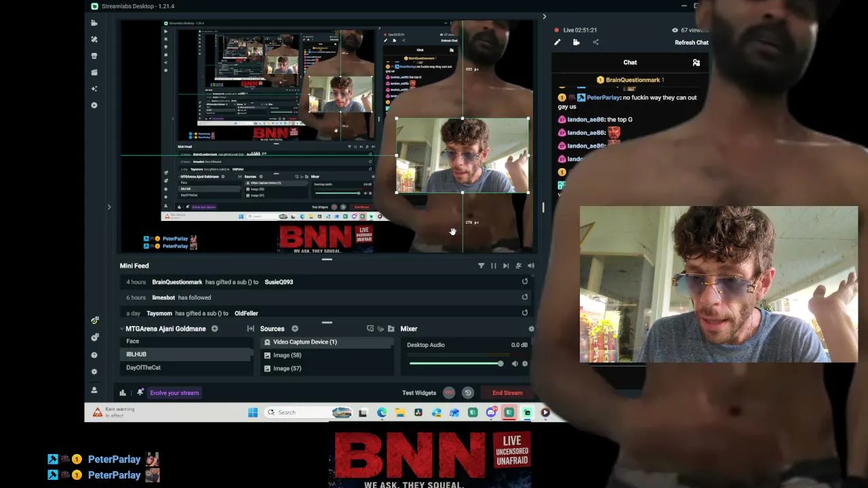The height and width of the screenshot is (488, 868).
Task: Add a source folder
Action: [x=391, y=329]
